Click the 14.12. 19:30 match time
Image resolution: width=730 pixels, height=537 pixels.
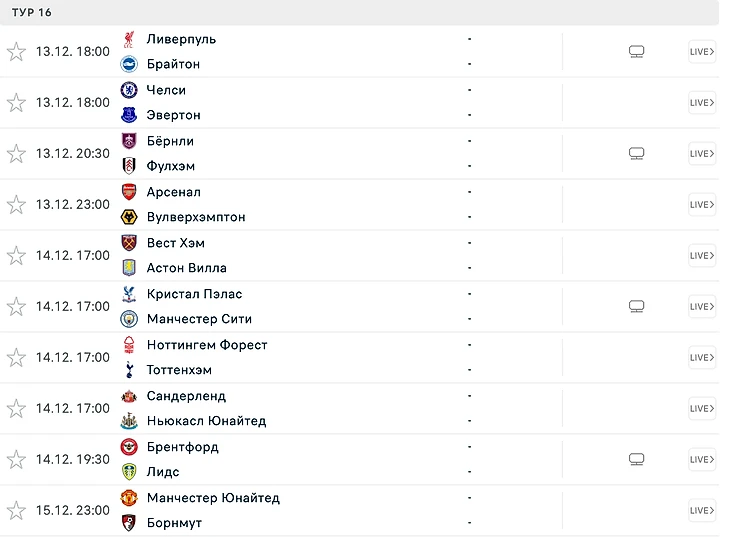pos(72,459)
